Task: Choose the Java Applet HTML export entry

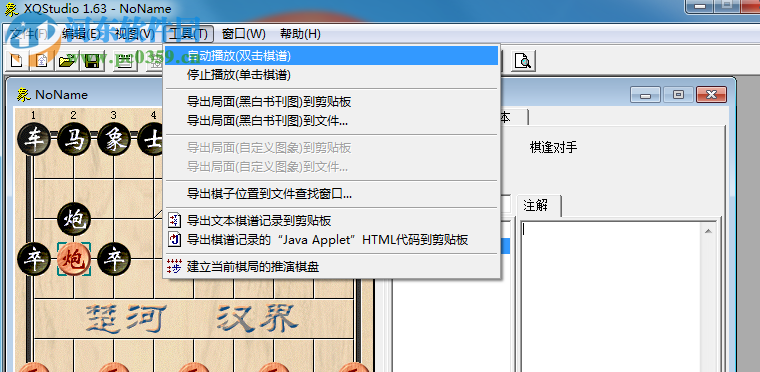Action: (332, 240)
